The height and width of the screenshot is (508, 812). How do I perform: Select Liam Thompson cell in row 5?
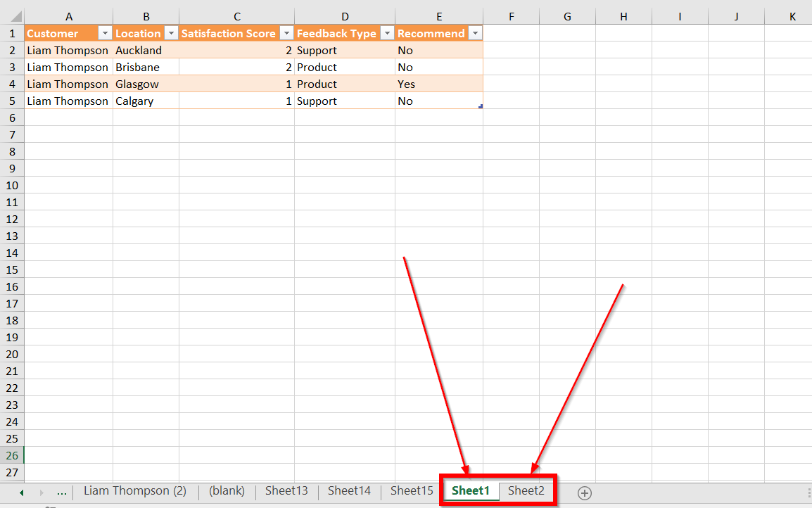(x=68, y=101)
